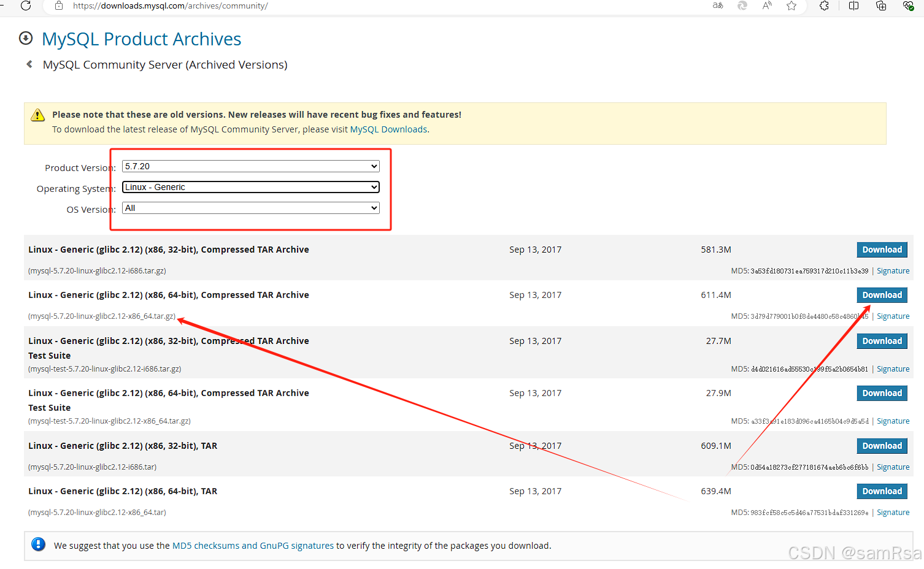The height and width of the screenshot is (569, 924).
Task: Click the yellow warning triangle icon
Action: click(38, 115)
